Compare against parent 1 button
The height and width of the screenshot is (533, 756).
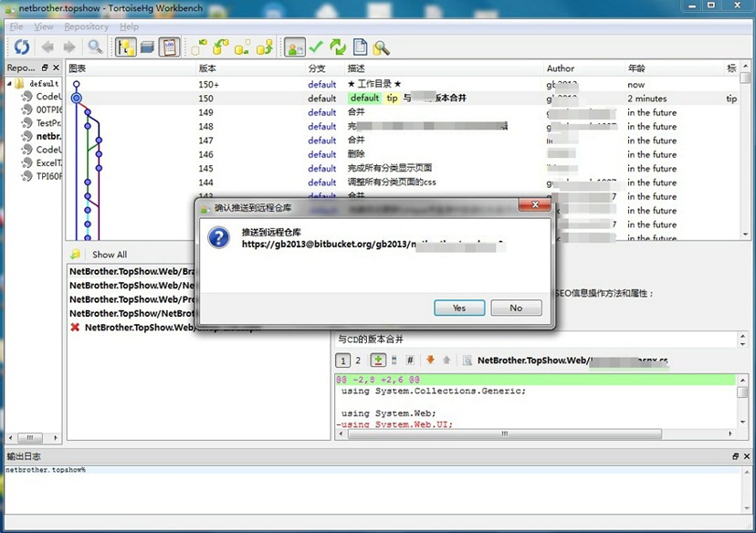coord(342,361)
